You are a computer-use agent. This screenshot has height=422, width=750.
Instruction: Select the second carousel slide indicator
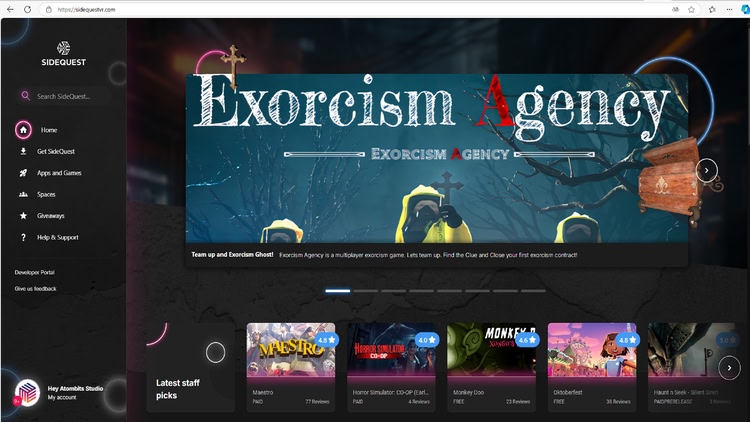pos(365,291)
